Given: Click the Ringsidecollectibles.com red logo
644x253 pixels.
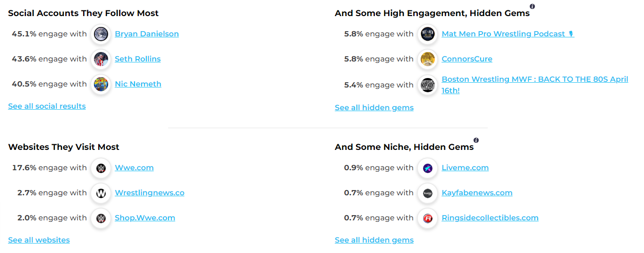Looking at the screenshot, I should [x=427, y=218].
